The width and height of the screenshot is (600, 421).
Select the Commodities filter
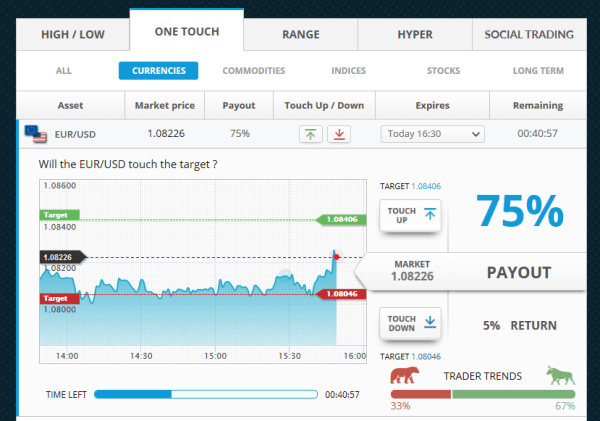pyautogui.click(x=253, y=71)
